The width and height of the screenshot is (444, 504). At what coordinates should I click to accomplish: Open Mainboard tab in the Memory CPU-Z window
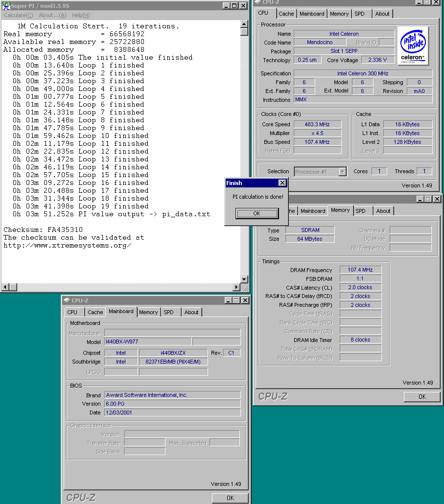pyautogui.click(x=313, y=211)
